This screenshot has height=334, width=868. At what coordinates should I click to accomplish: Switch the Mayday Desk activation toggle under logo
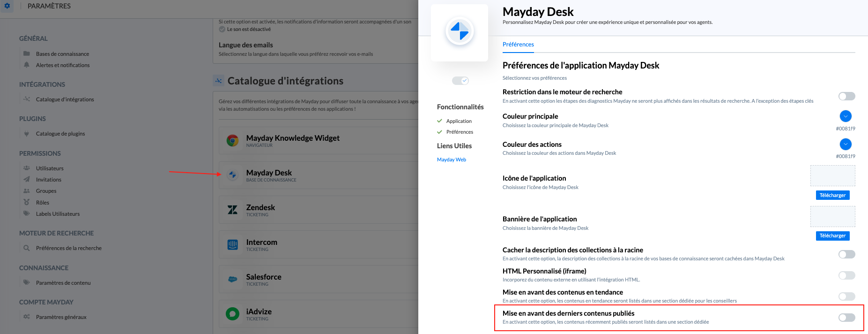460,81
